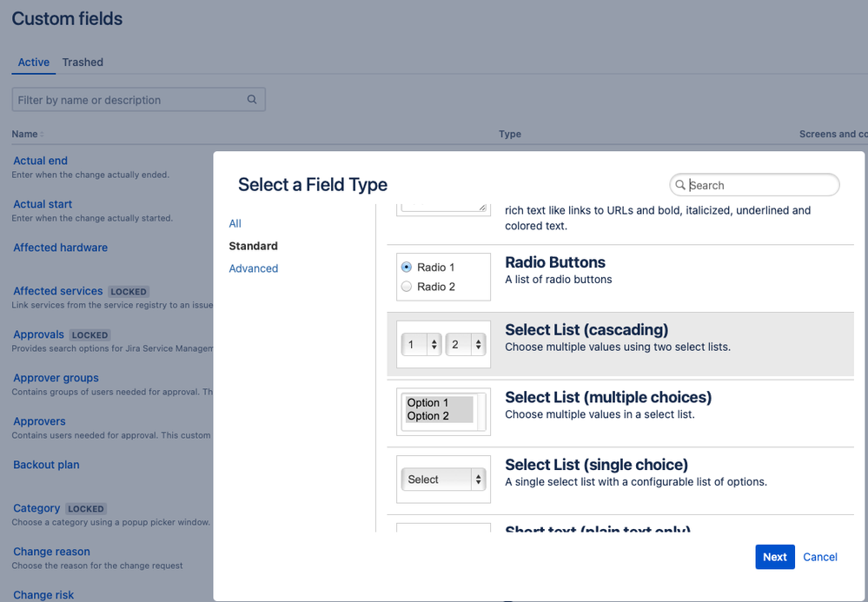Open the Trashed custom fields tab

pyautogui.click(x=83, y=62)
